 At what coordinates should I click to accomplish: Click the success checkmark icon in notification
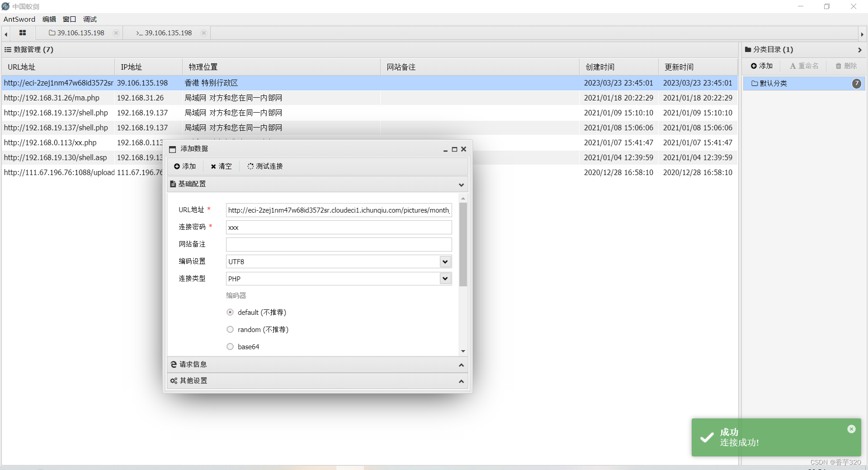(707, 437)
